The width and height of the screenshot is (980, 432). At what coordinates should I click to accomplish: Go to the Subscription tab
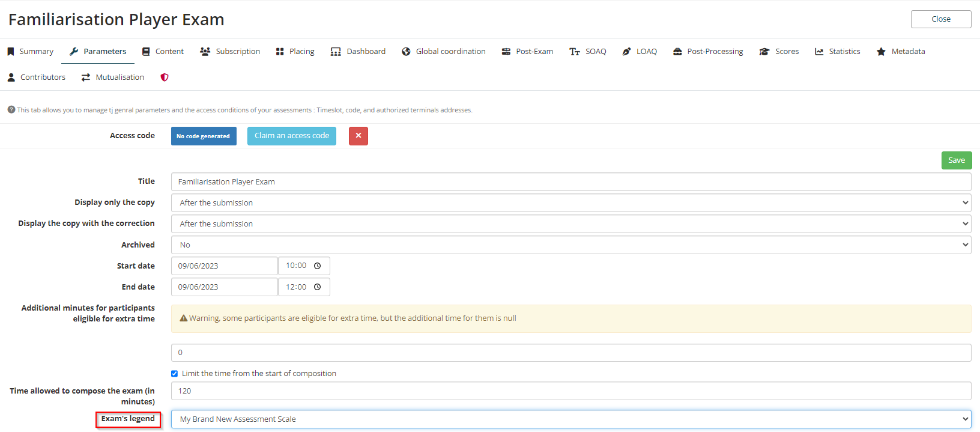pyautogui.click(x=231, y=52)
